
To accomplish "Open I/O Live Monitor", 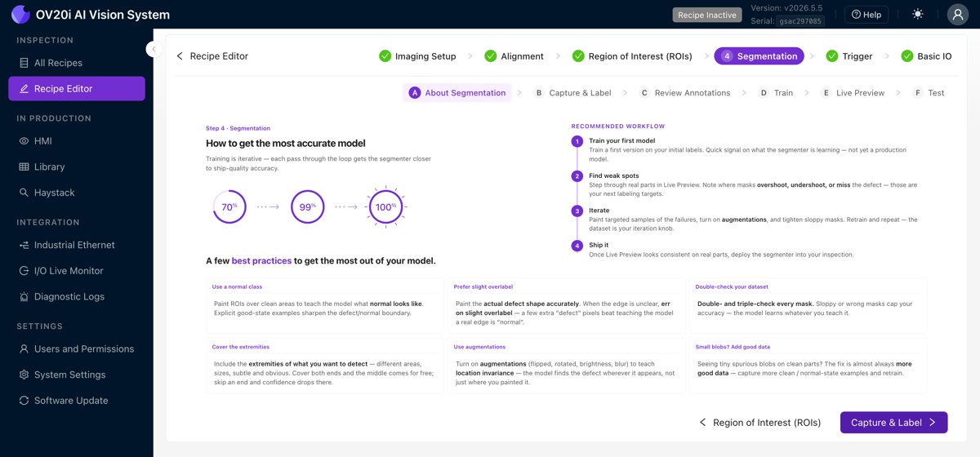I will [x=77, y=271].
